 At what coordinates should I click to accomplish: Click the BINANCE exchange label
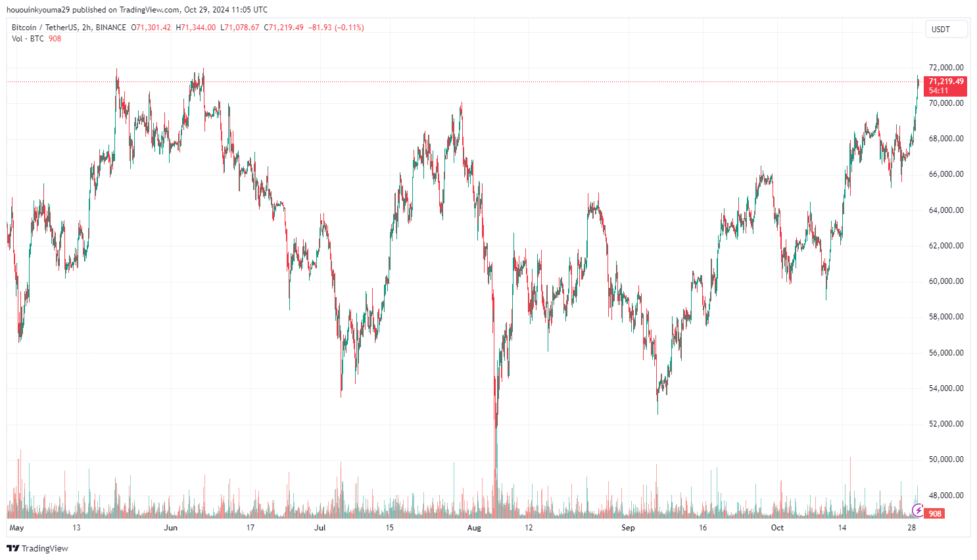[110, 28]
